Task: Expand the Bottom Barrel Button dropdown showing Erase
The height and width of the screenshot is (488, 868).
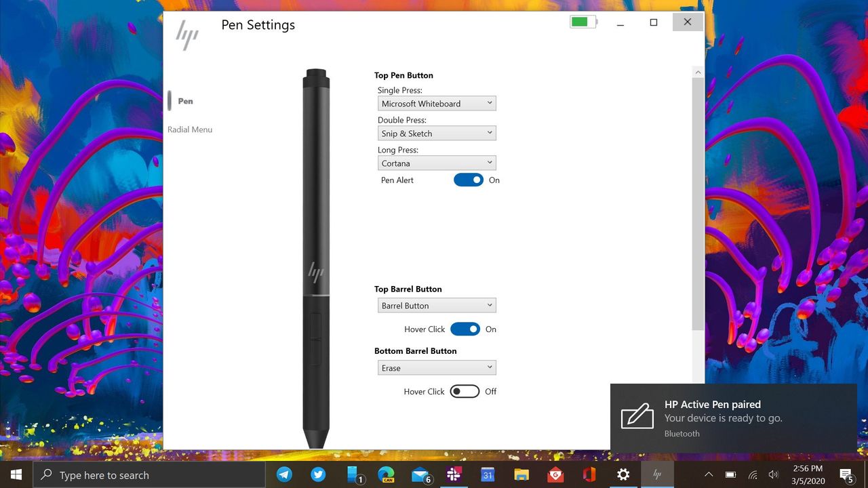Action: pos(437,368)
